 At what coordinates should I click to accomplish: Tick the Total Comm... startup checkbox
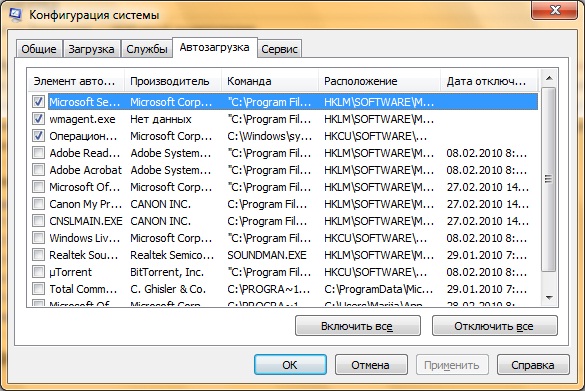pyautogui.click(x=38, y=289)
